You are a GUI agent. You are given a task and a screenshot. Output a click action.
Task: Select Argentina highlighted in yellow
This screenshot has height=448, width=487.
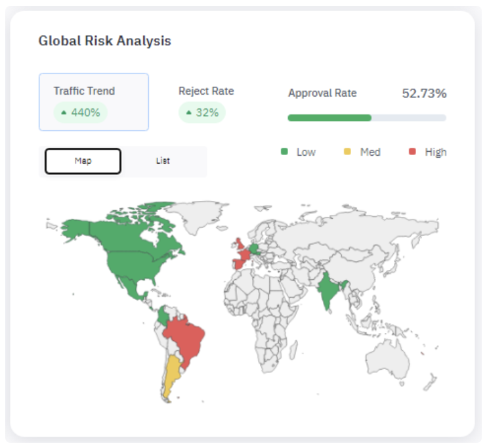172,374
